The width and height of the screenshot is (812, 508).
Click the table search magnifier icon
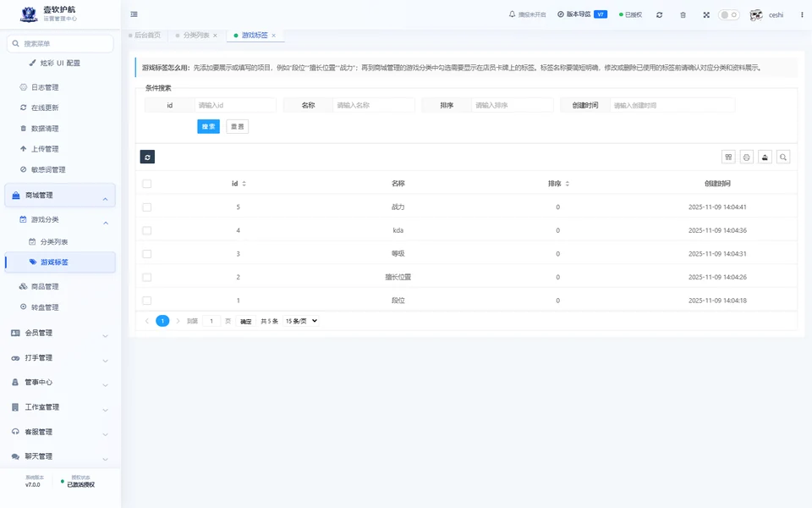pos(783,157)
